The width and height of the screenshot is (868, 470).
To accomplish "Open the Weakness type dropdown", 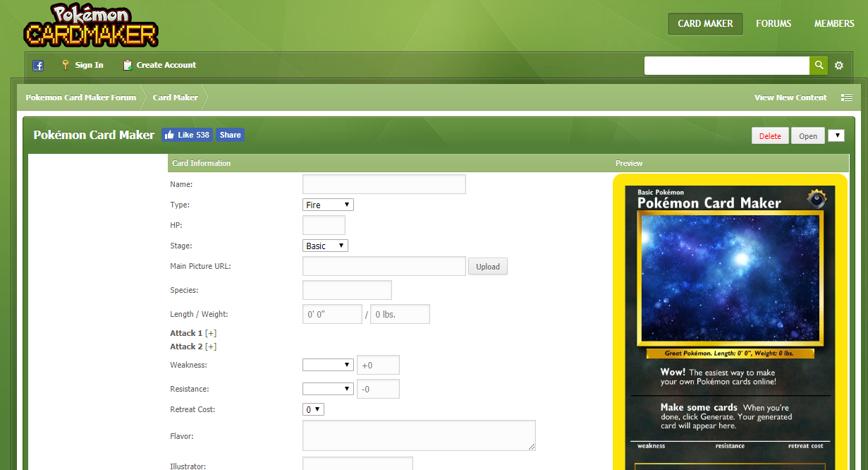I will 328,365.
